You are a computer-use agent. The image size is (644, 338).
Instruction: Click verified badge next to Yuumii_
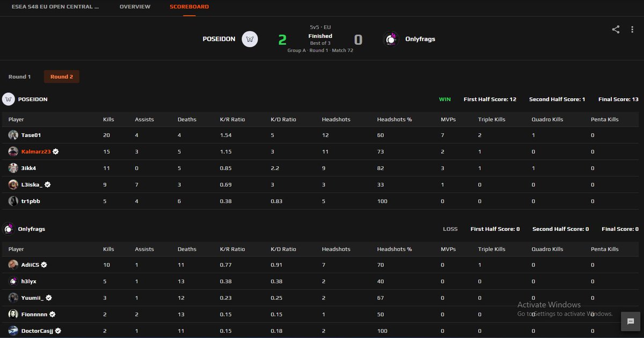pos(49,298)
